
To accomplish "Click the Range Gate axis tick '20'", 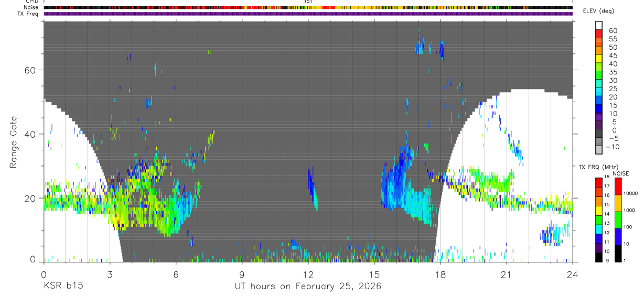I will coord(30,198).
